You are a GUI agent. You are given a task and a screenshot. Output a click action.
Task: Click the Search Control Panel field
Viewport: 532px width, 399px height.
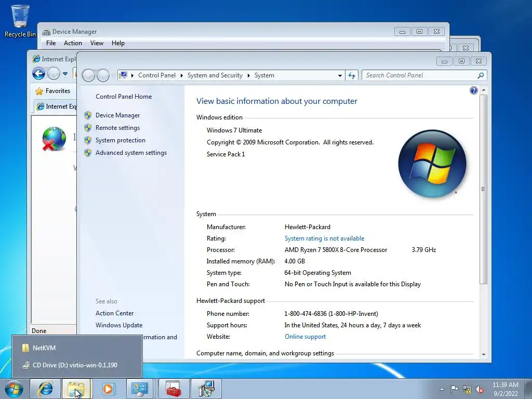click(424, 75)
